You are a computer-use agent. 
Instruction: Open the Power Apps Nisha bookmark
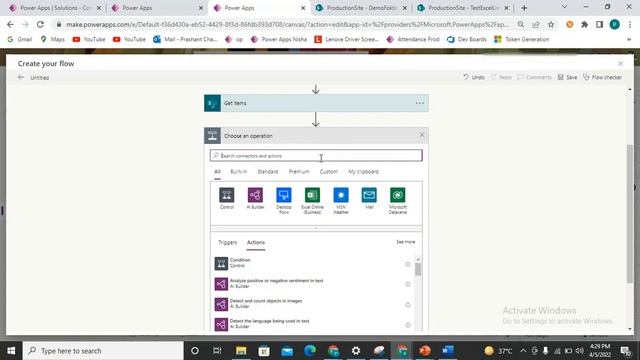click(x=279, y=40)
